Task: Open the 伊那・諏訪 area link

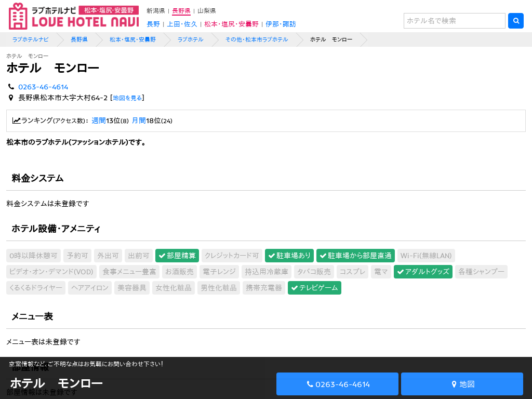Action: pyautogui.click(x=281, y=24)
